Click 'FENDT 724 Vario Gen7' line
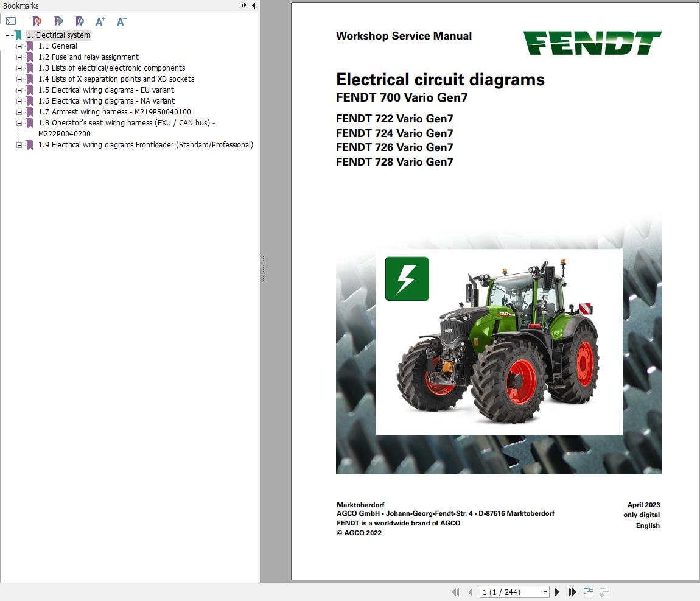This screenshot has width=700, height=601. (394, 133)
